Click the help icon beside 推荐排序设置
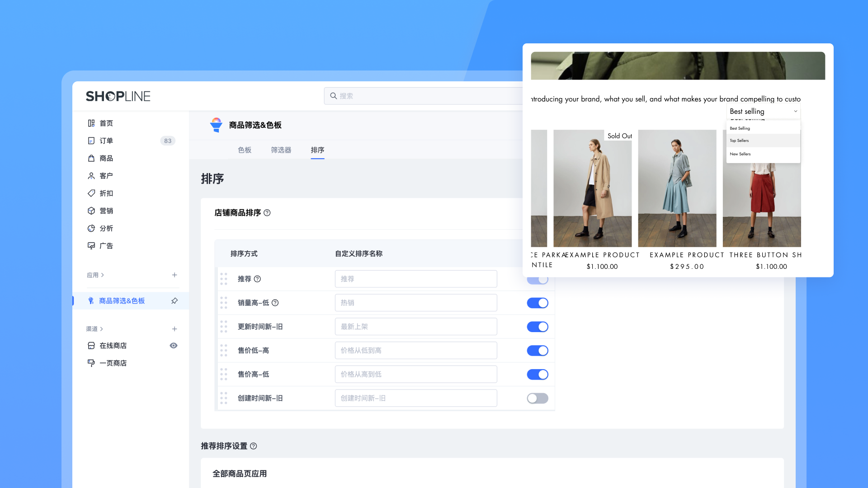 tap(254, 446)
